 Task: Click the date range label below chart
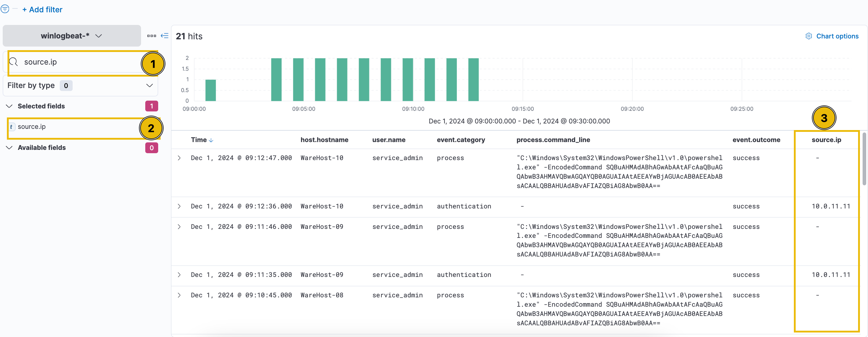click(519, 121)
